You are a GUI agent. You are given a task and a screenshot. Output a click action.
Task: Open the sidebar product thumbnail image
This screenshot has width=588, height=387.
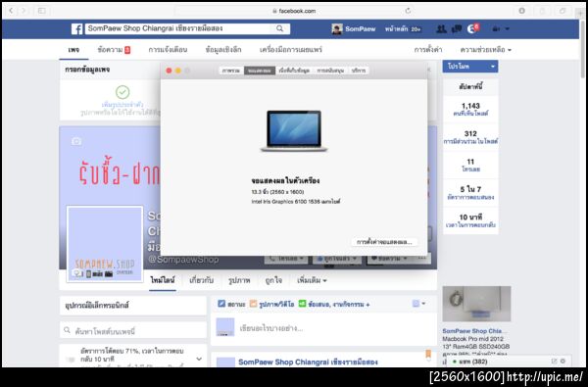pos(476,304)
